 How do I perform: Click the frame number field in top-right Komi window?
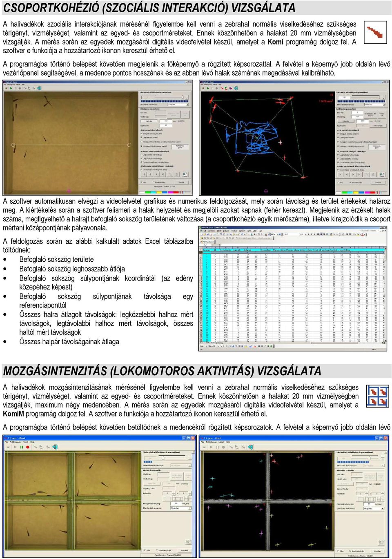[x=344, y=98]
